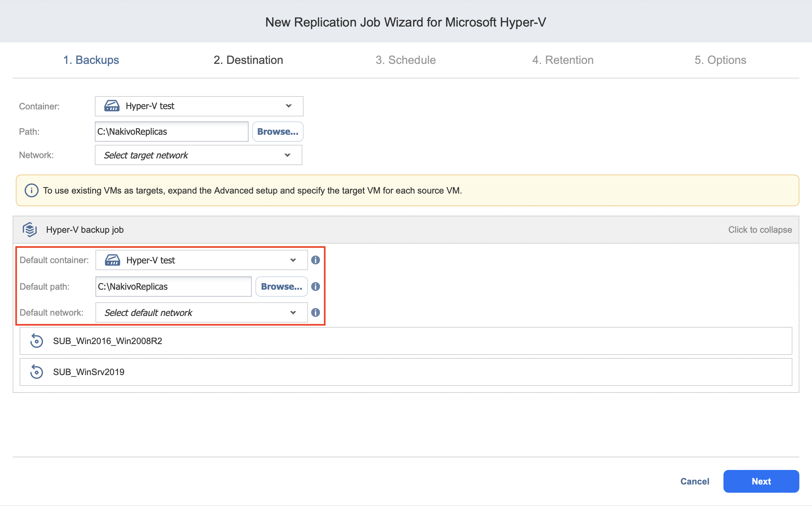Click Browse next to Default path

(281, 287)
